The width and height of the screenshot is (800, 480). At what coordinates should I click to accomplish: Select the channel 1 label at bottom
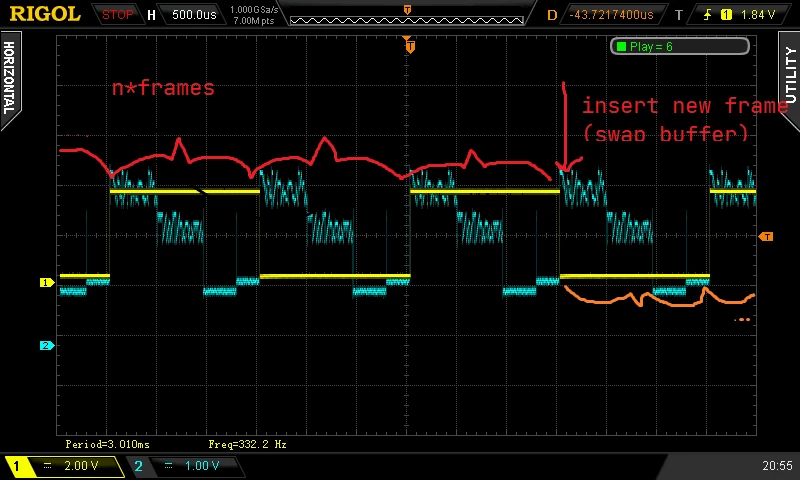click(x=16, y=466)
